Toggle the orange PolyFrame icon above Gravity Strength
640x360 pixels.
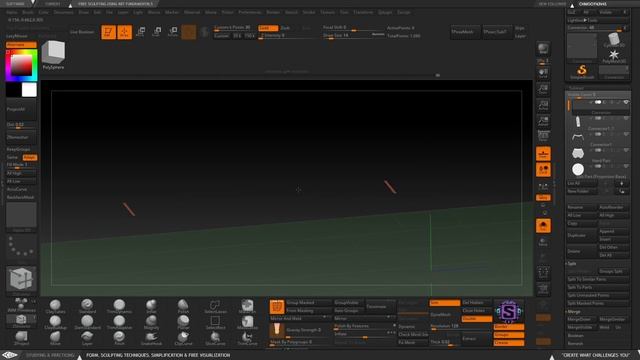[x=277, y=307]
